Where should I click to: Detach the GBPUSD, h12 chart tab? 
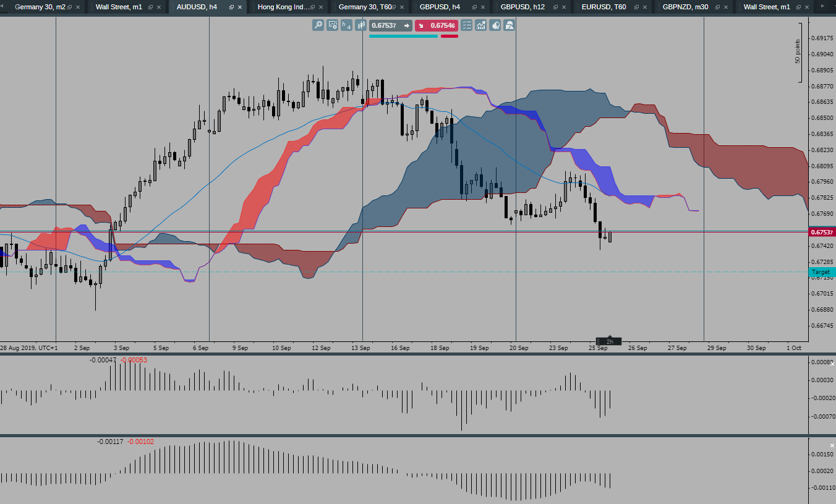click(x=555, y=7)
